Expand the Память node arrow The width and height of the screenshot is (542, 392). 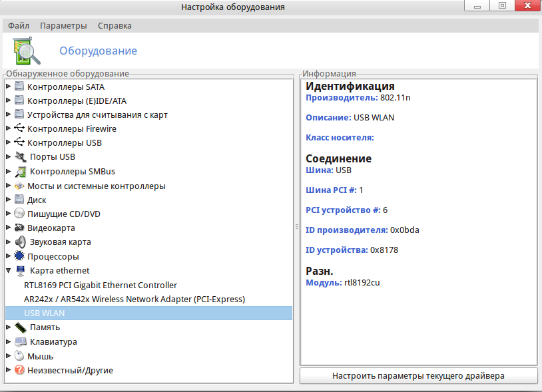tap(8, 327)
